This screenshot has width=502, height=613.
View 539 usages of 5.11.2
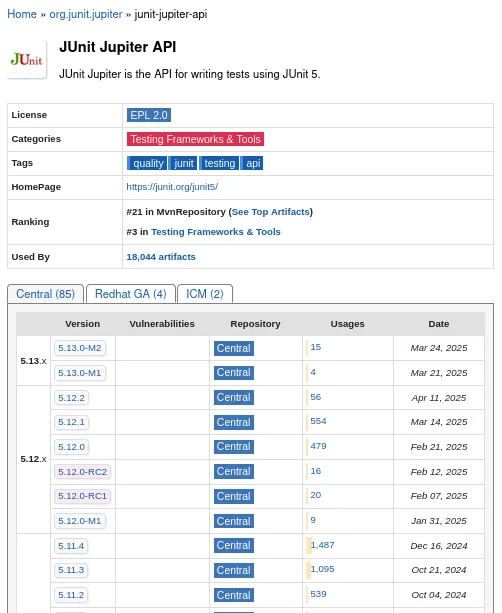(318, 594)
